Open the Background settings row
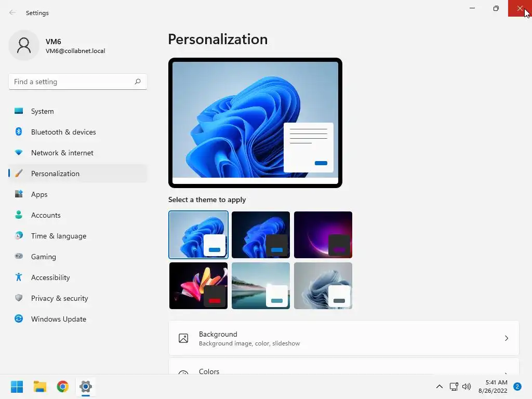This screenshot has width=532, height=399. [x=344, y=338]
